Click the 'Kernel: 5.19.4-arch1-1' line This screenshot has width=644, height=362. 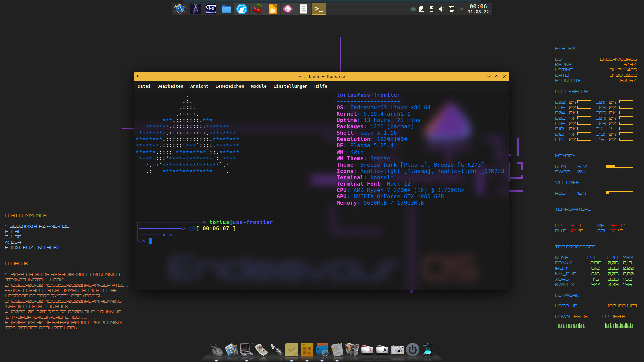tap(373, 114)
